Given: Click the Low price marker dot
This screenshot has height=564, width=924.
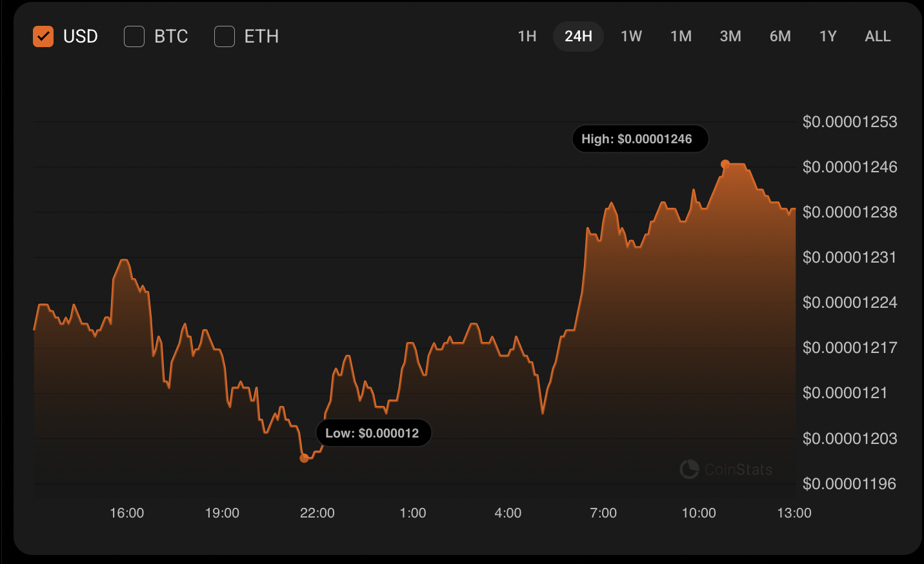Looking at the screenshot, I should click(304, 458).
